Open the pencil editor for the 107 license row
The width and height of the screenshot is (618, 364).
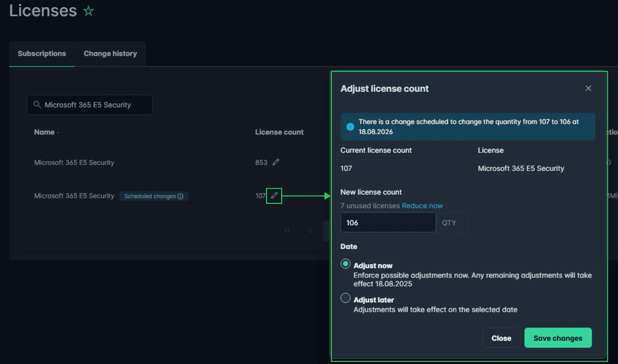tap(274, 196)
